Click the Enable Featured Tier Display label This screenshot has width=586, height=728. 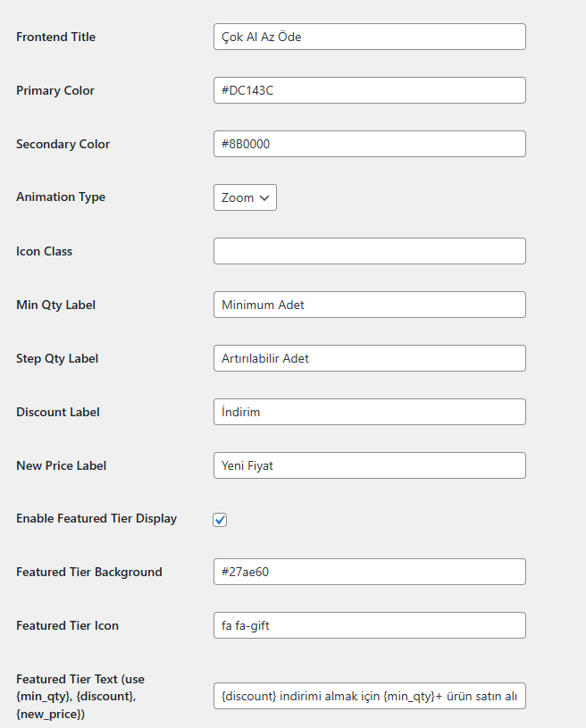tap(96, 519)
